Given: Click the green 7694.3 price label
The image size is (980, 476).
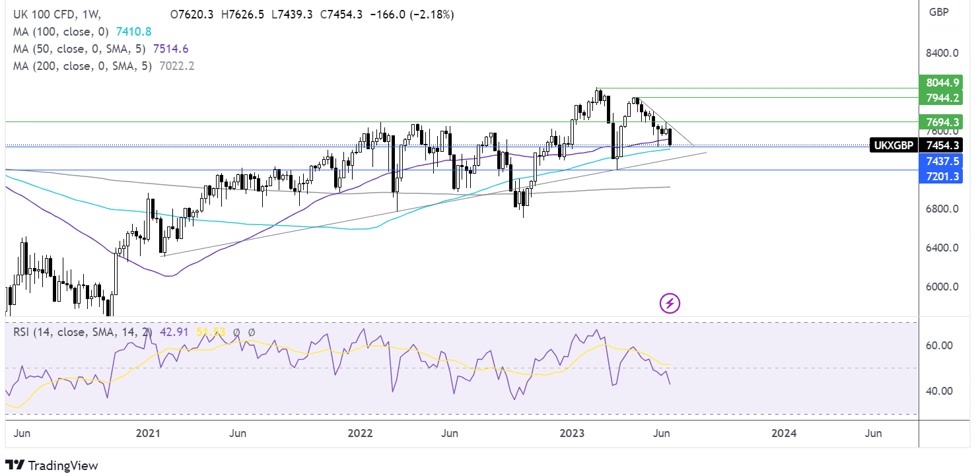Looking at the screenshot, I should click(x=940, y=122).
